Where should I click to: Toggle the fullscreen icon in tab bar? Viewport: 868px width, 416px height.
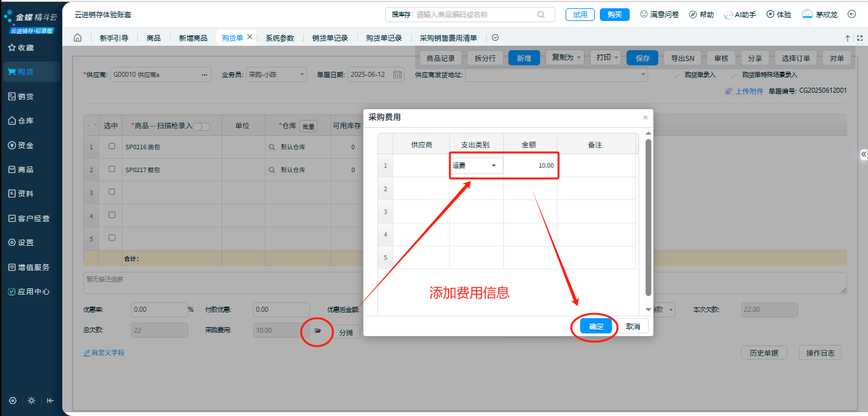click(x=858, y=38)
